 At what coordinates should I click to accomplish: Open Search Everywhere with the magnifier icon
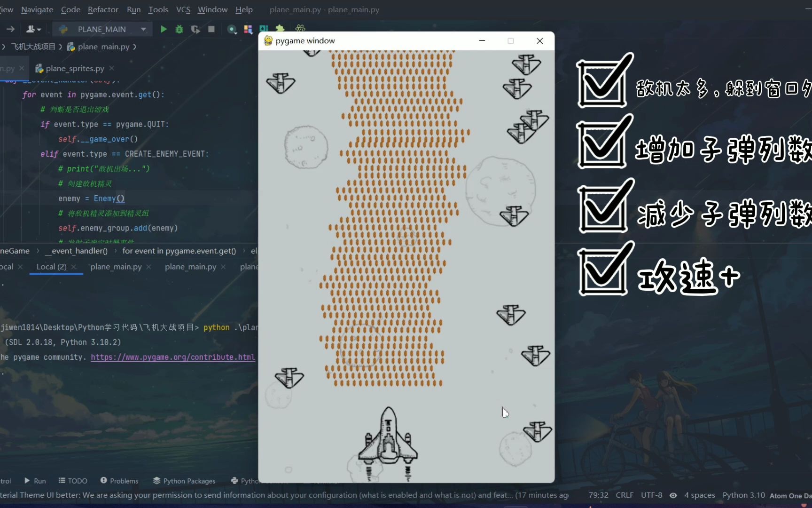[x=232, y=29]
